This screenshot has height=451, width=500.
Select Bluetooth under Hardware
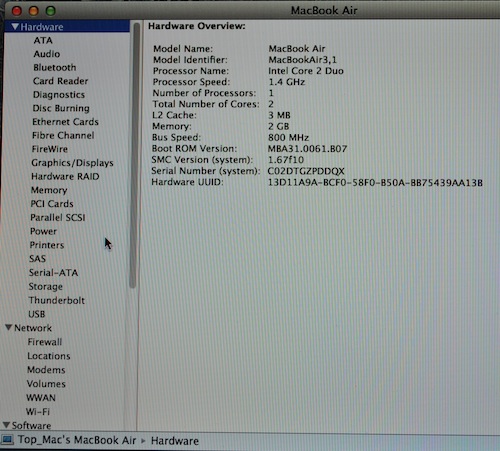[x=55, y=67]
